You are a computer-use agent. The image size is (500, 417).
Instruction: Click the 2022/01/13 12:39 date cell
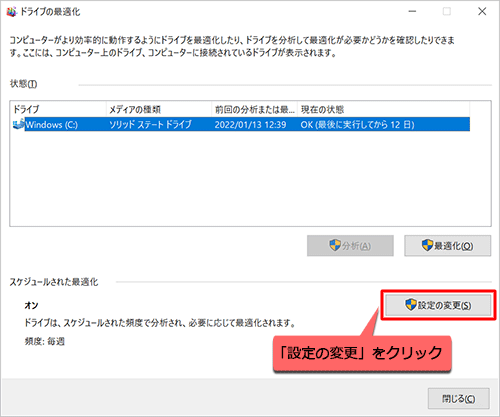coord(250,125)
